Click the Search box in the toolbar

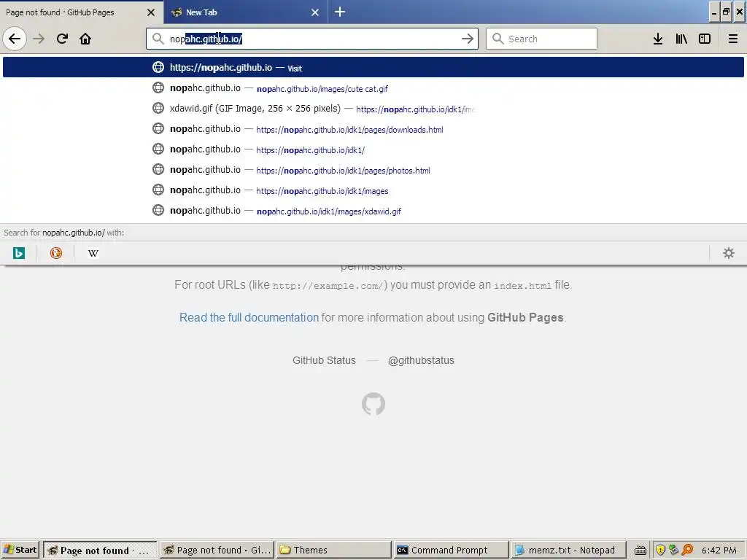tap(542, 39)
